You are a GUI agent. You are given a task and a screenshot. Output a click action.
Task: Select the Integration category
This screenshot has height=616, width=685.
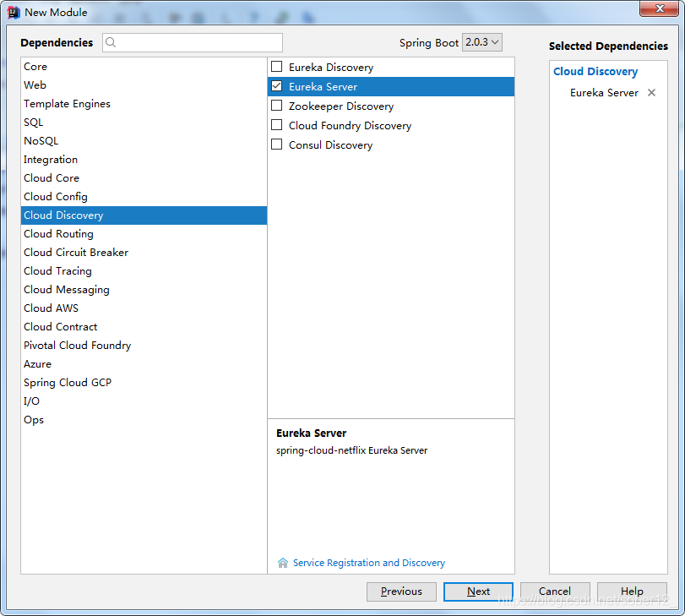[144, 160]
